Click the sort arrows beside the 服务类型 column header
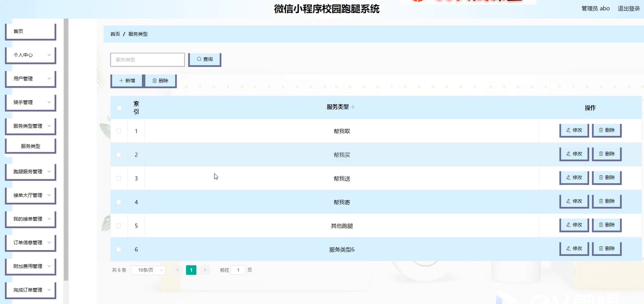Viewport: 644px width, 304px height. coord(353,107)
